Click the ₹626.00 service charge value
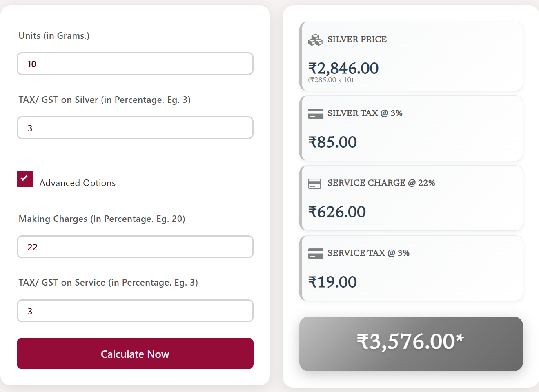This screenshot has width=539, height=392. (x=337, y=212)
